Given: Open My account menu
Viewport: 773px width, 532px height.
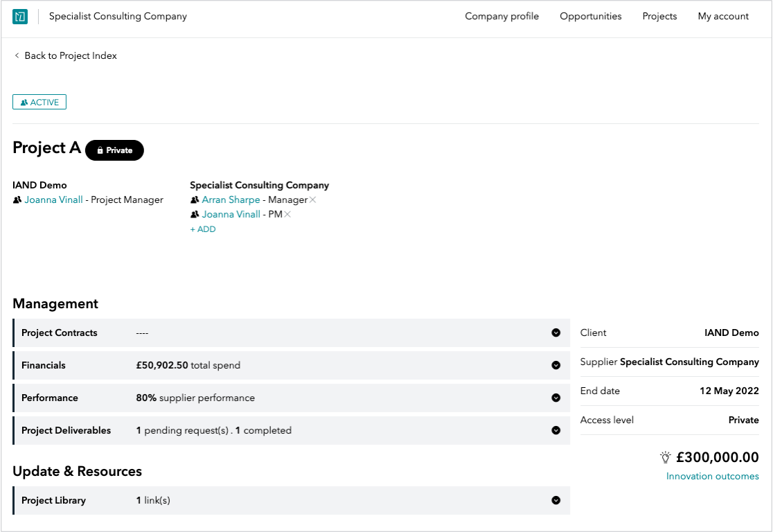Looking at the screenshot, I should point(723,16).
